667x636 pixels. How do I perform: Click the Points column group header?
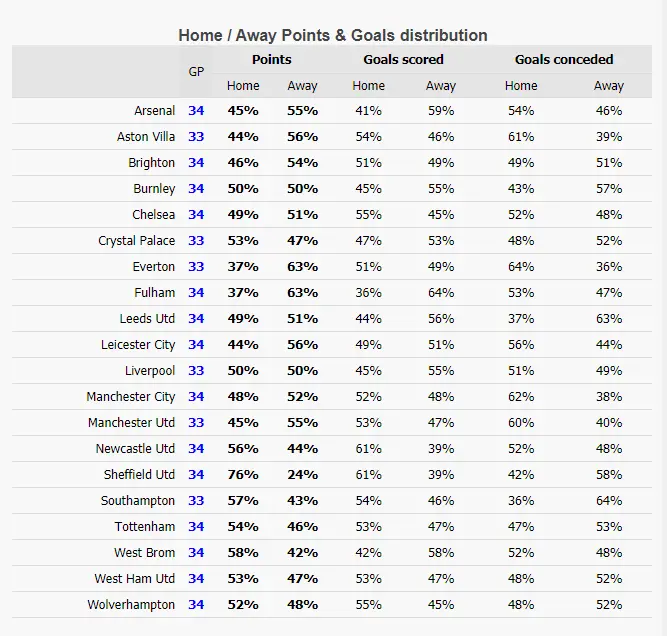coord(272,60)
